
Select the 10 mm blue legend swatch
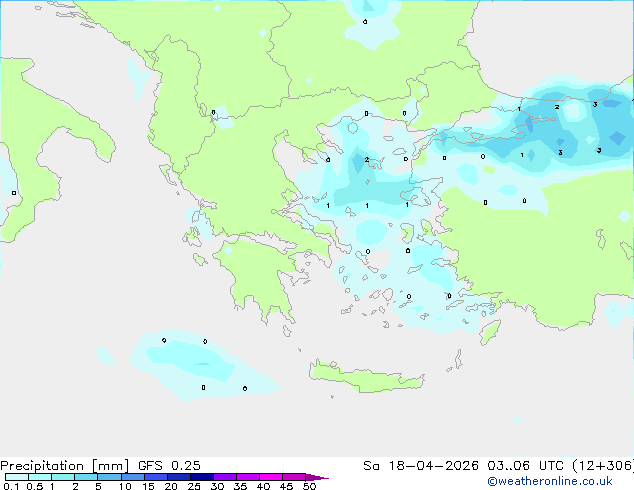tap(132, 477)
